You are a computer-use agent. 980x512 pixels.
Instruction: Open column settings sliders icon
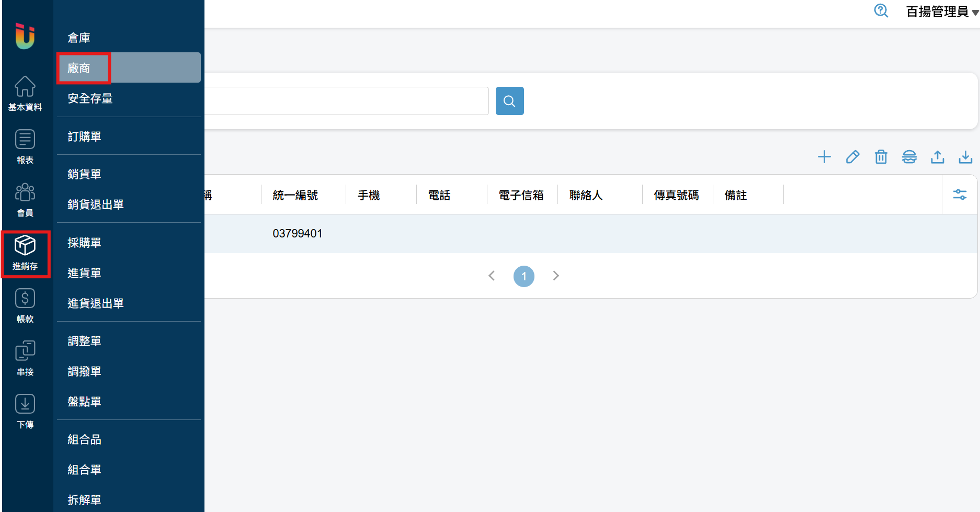pyautogui.click(x=960, y=195)
